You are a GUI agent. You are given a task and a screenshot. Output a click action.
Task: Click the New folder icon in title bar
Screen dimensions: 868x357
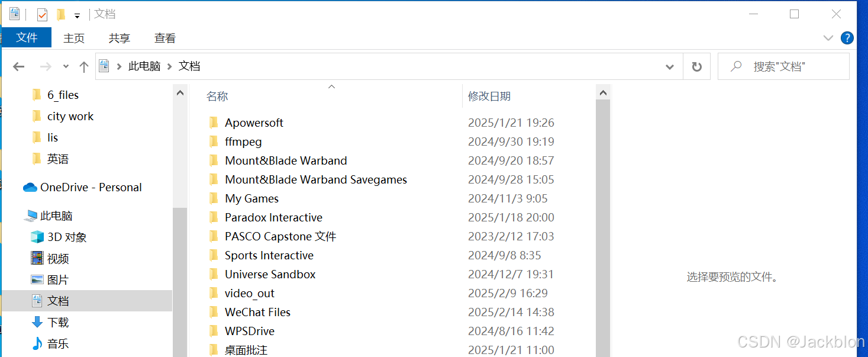(60, 14)
